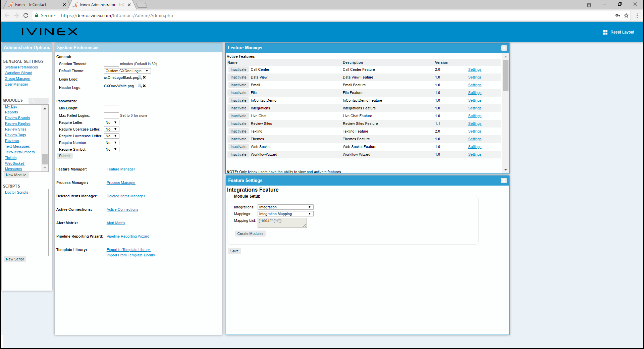Close the Feature Settings panel
Screen dimensions: 644x349
pos(503,181)
